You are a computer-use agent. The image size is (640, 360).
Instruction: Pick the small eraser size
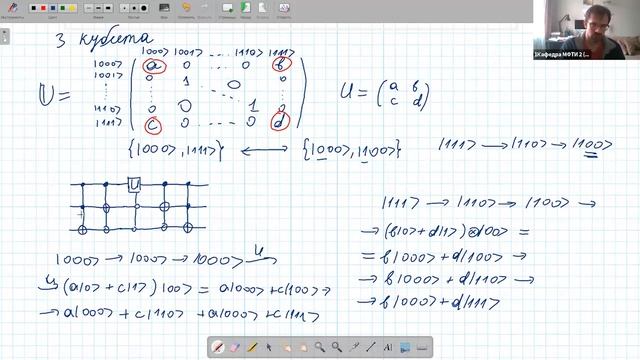[x=124, y=8]
